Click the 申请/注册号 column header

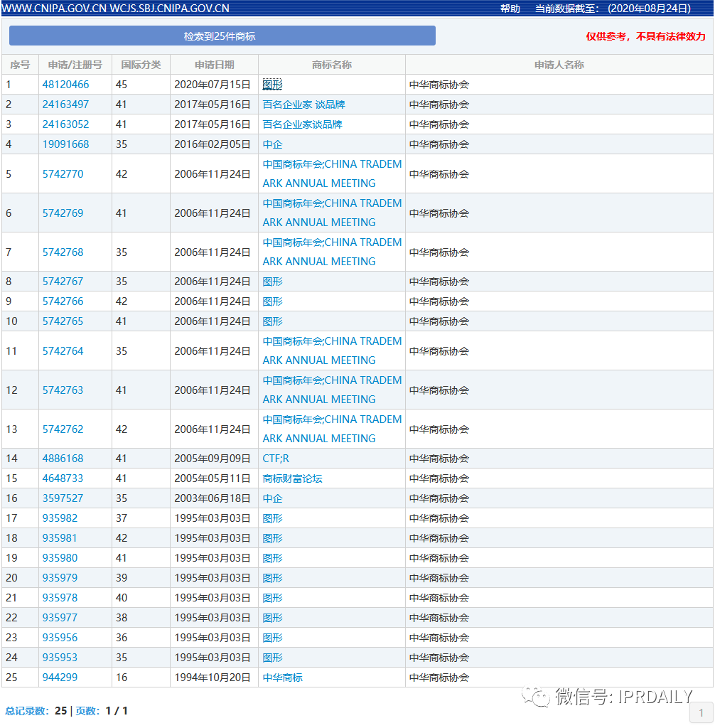click(75, 65)
